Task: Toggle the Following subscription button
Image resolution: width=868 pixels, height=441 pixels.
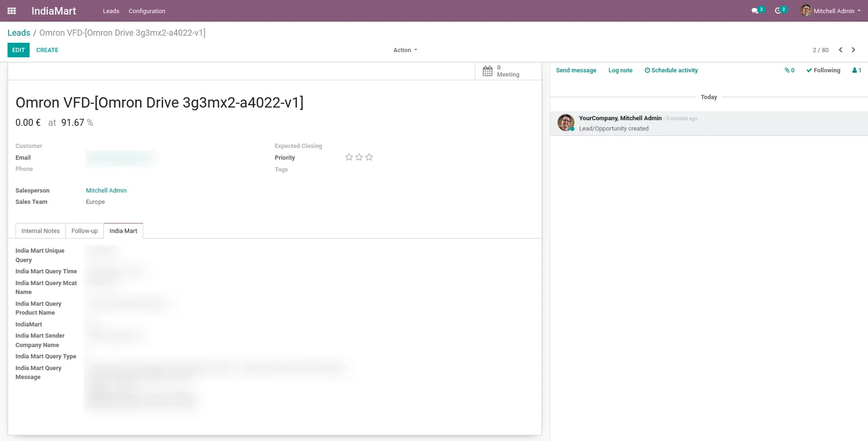Action: coord(823,71)
